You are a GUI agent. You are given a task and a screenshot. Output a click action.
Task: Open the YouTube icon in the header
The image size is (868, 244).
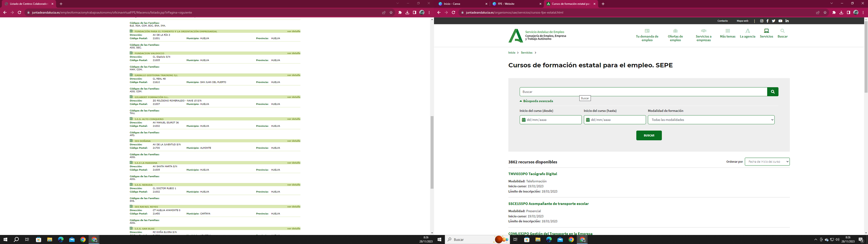[780, 21]
